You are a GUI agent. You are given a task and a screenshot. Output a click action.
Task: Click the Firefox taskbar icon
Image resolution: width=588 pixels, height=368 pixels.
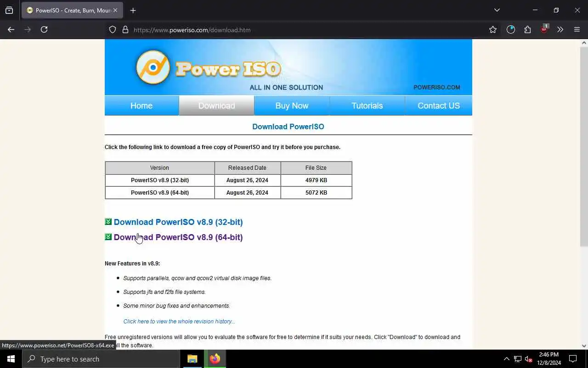tap(215, 359)
